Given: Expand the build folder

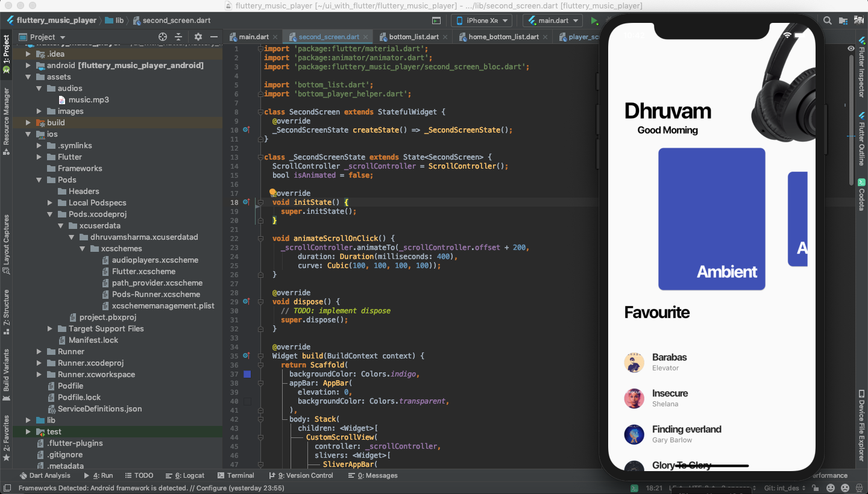Looking at the screenshot, I should (x=28, y=123).
